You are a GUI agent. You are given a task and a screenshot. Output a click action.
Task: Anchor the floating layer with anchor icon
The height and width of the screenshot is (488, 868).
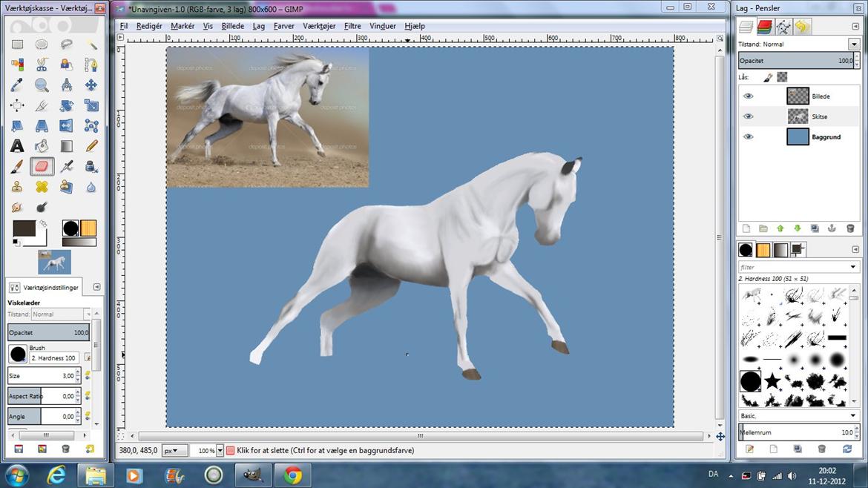click(x=832, y=228)
